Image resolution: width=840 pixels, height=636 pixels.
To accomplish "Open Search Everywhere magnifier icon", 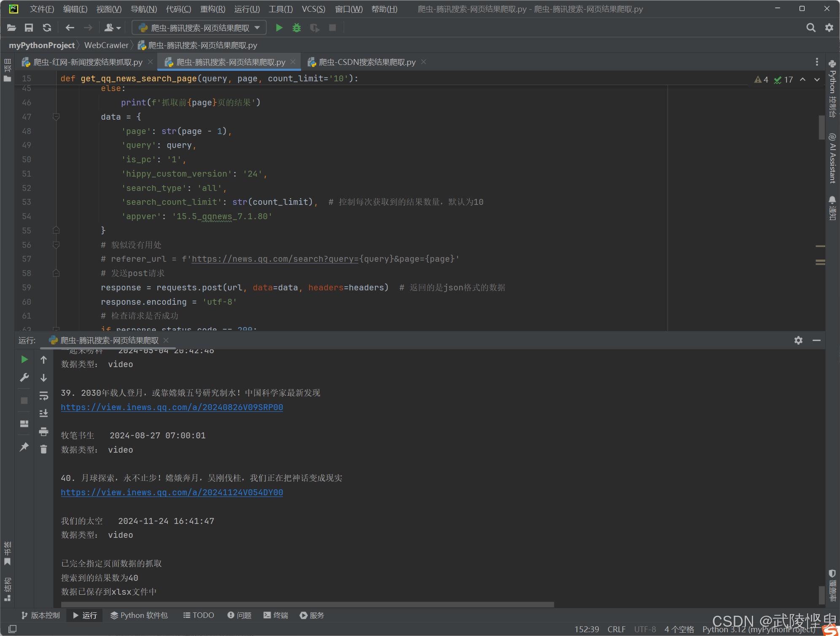I will (x=810, y=28).
